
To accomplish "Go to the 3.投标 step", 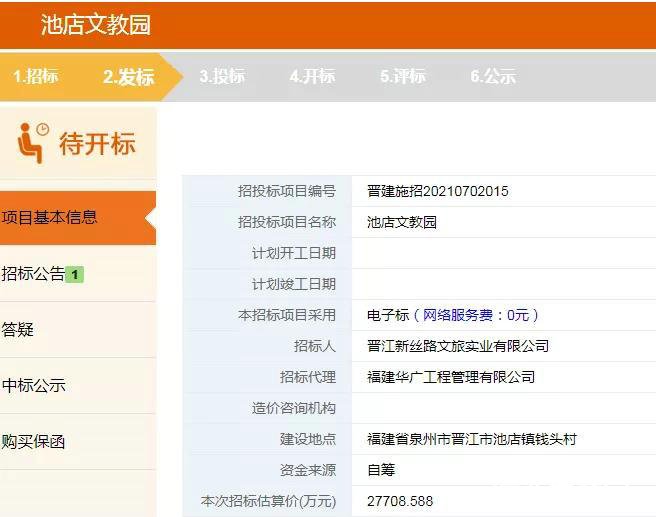I will (222, 76).
